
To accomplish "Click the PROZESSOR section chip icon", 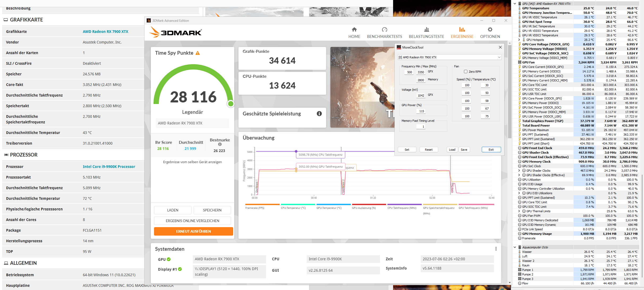I will point(6,155).
